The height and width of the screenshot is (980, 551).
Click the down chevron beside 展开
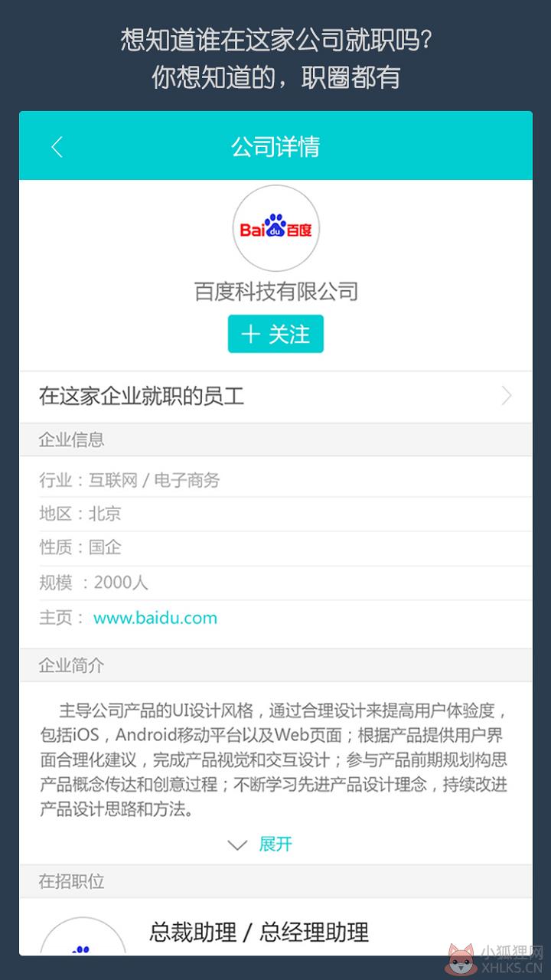point(238,845)
